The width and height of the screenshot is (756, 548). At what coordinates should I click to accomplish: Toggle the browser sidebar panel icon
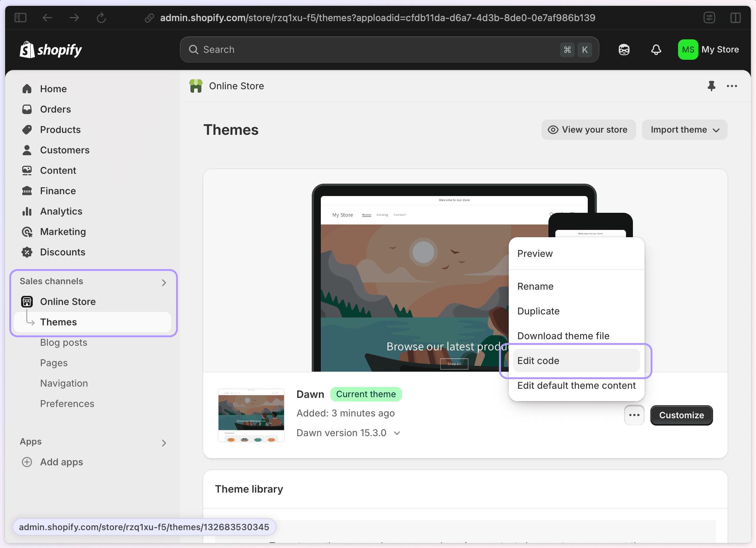pos(20,17)
